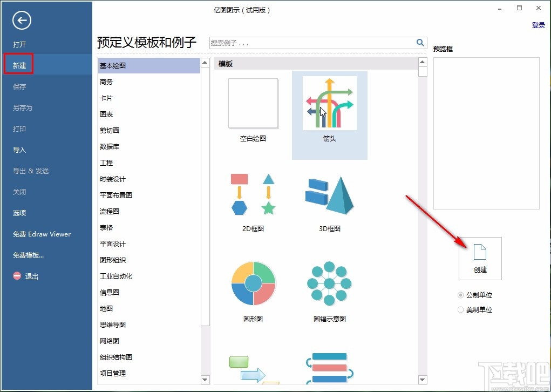Viewport: 551px width, 392px height.
Task: Minimize the 亿图图示 window
Action: (500, 9)
